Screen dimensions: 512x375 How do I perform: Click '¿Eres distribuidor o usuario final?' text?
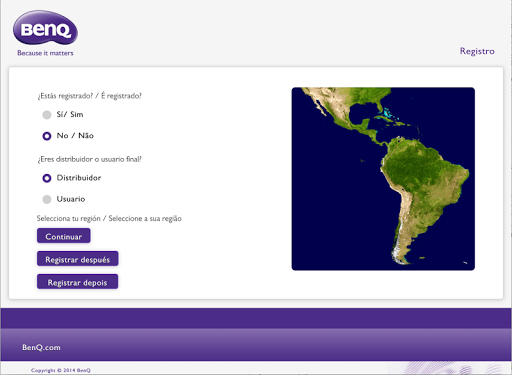point(89,159)
